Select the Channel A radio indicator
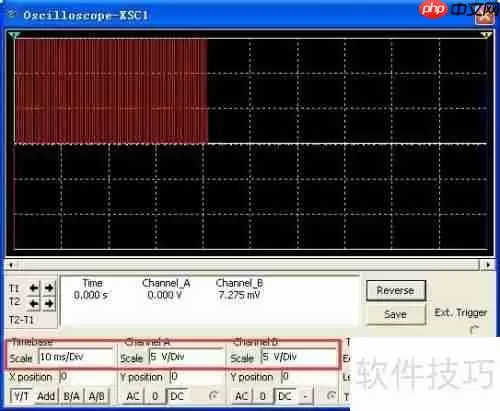This screenshot has width=500, height=411. click(213, 396)
